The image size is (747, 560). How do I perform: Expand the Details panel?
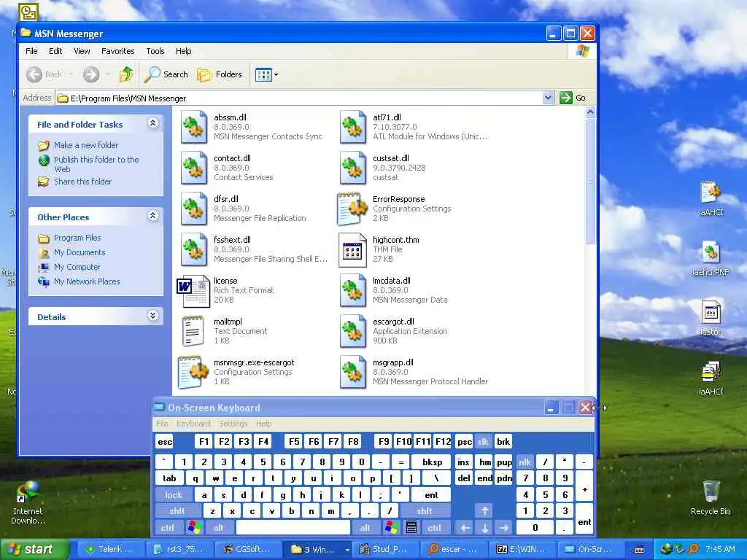pyautogui.click(x=153, y=315)
